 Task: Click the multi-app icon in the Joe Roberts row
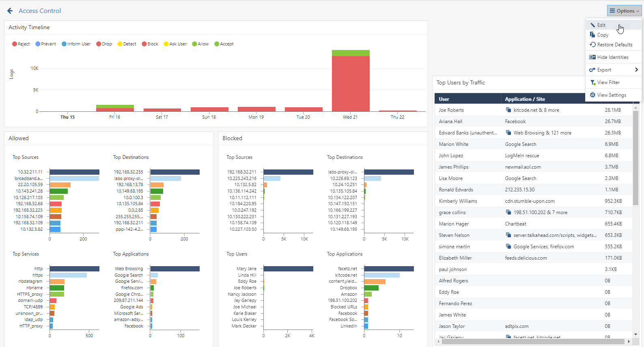(x=508, y=110)
